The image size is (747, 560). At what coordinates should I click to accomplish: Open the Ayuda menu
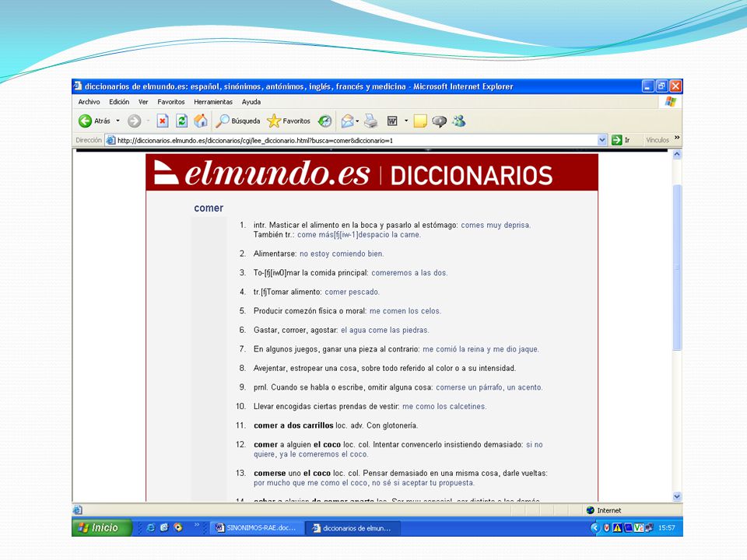251,102
